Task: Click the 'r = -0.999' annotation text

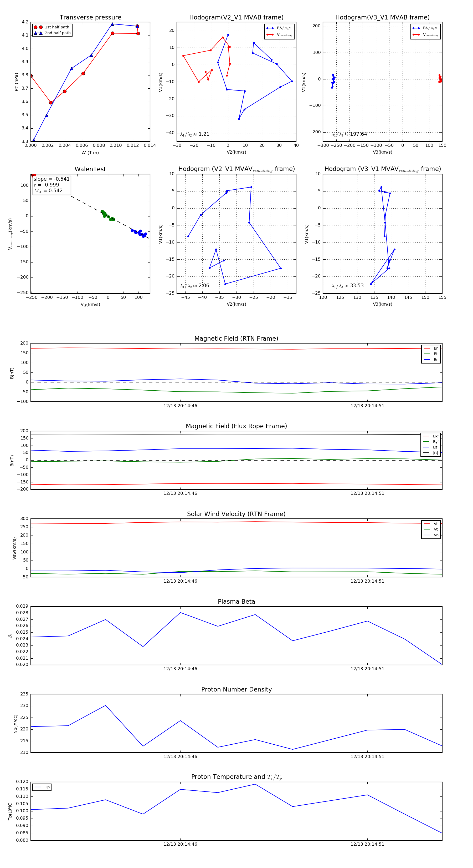Action: point(47,185)
